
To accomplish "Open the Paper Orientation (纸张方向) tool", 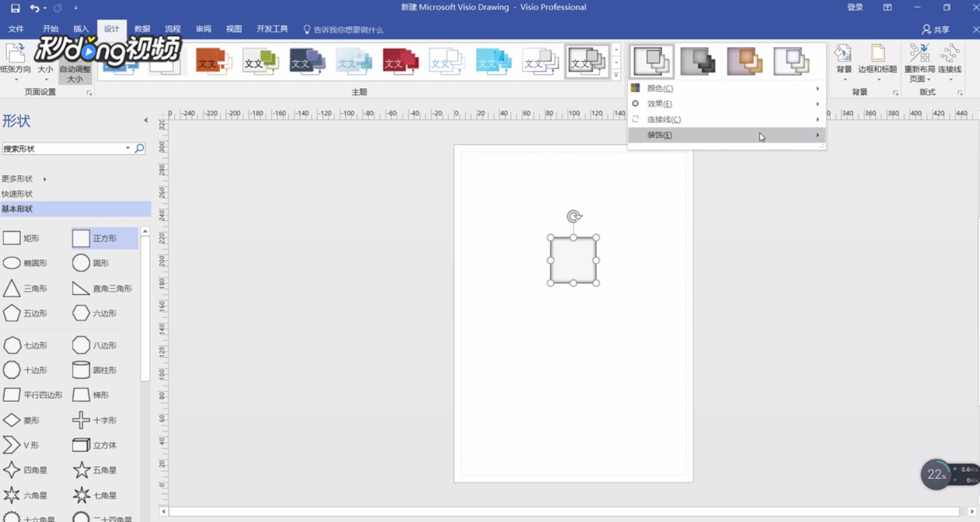I will tap(15, 62).
